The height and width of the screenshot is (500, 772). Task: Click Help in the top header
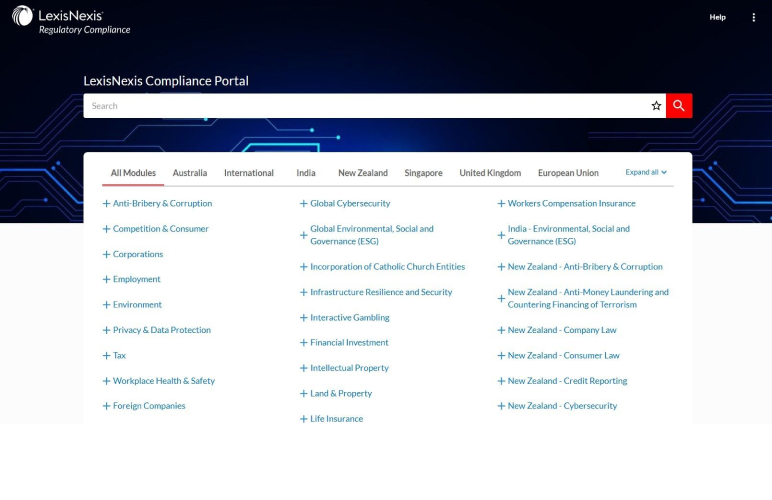tap(717, 17)
